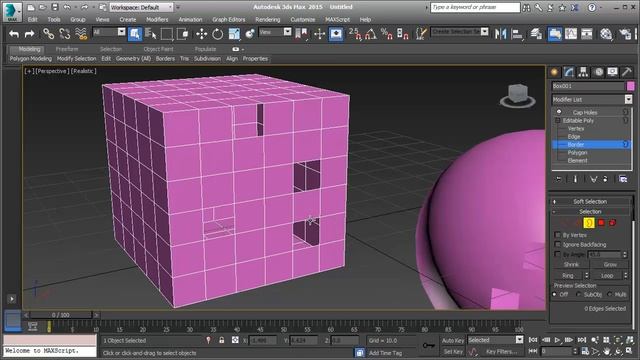640x360 pixels.
Task: Toggle the Spinner Snap button
Action: (x=402, y=34)
